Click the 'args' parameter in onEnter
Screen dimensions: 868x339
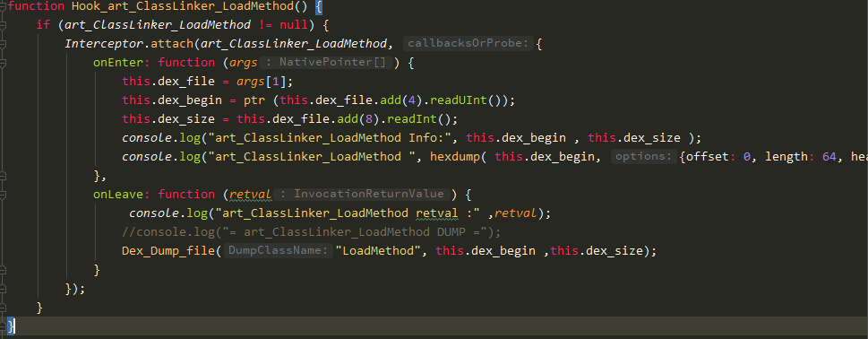(243, 63)
